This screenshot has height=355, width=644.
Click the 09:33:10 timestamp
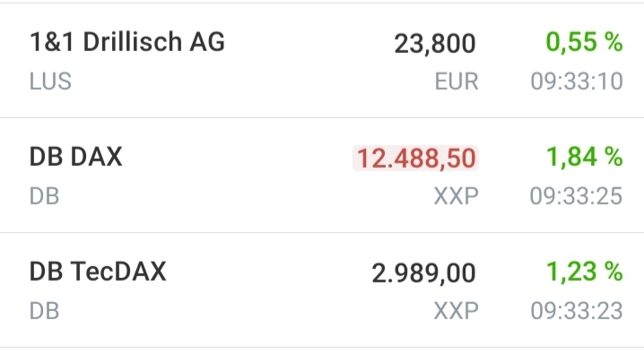(577, 82)
